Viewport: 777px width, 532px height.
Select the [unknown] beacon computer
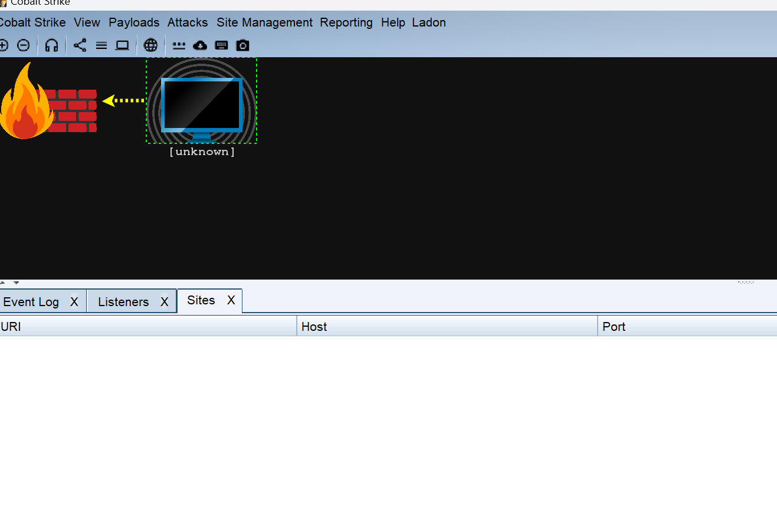(202, 104)
